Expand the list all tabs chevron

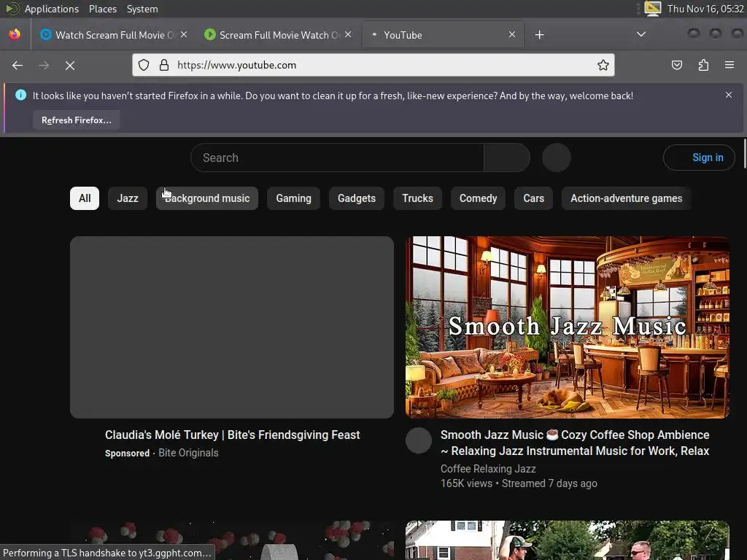coord(641,34)
